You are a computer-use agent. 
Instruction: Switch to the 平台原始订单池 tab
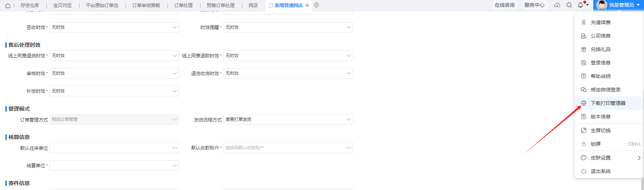(102, 5)
